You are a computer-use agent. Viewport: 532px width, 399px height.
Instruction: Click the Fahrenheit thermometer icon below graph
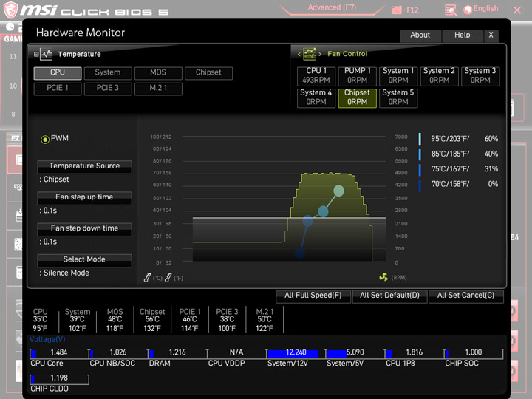(x=168, y=278)
